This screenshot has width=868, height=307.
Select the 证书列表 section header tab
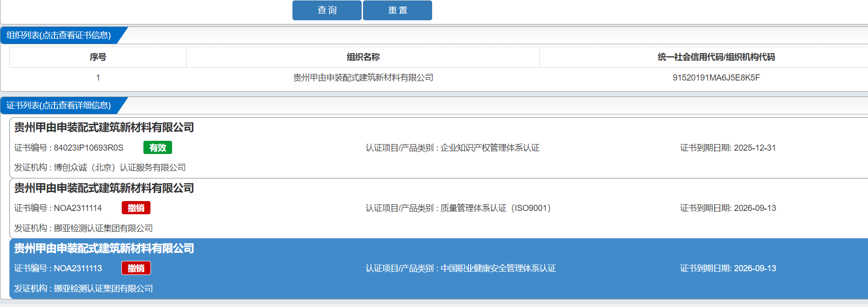(x=59, y=105)
